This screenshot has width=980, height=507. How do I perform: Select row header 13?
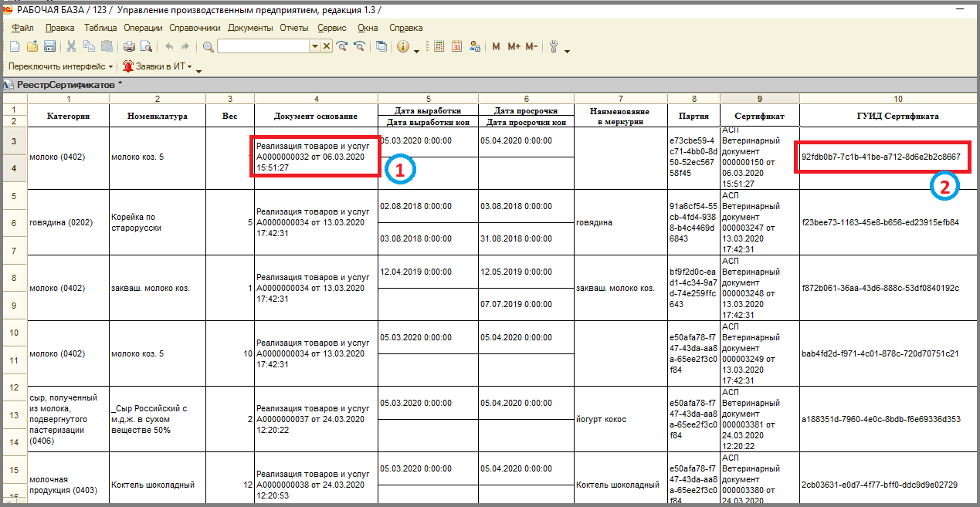click(14, 417)
